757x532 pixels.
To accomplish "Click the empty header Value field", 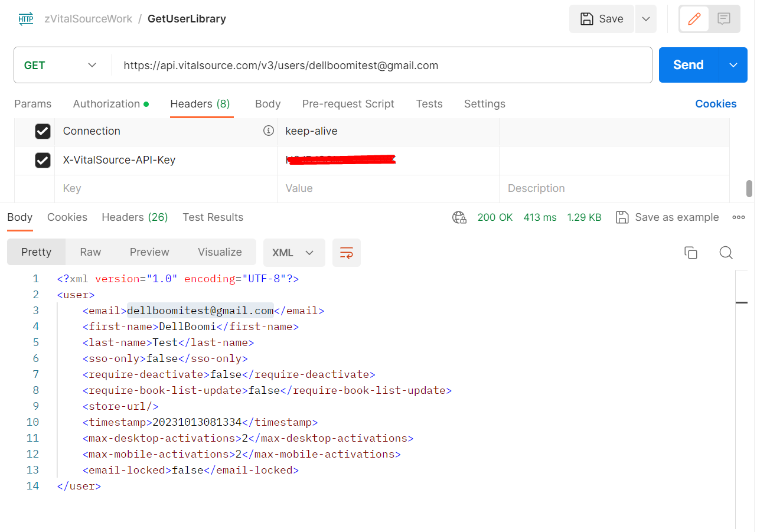I will pyautogui.click(x=388, y=189).
